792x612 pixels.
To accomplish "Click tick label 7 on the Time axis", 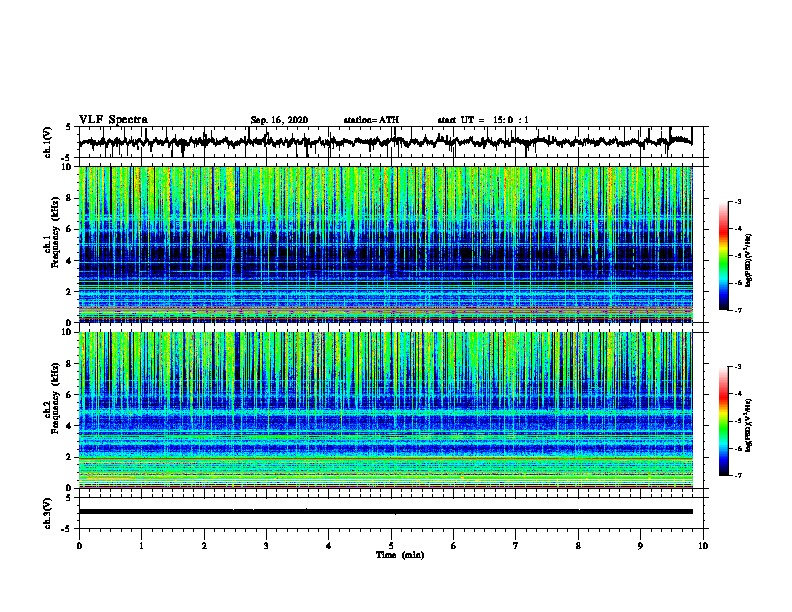I will pyautogui.click(x=516, y=546).
